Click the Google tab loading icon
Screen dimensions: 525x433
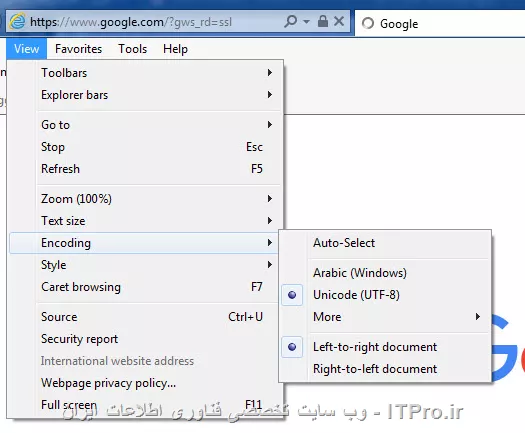pos(368,23)
